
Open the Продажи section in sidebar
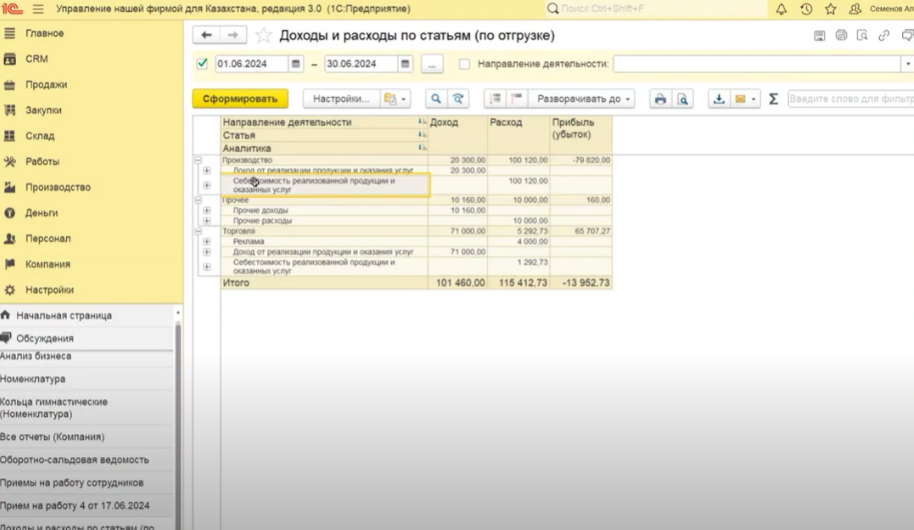[x=46, y=85]
